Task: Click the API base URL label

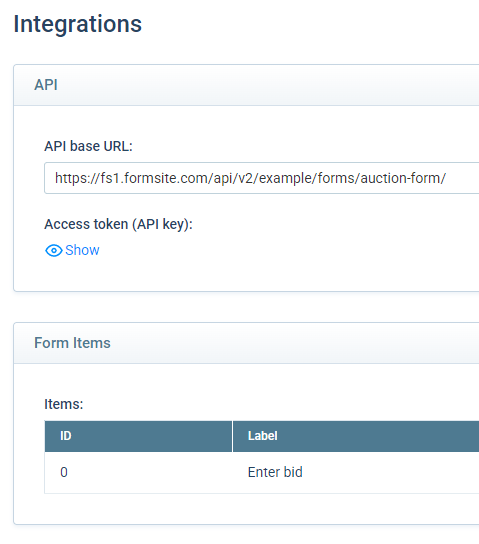Action: click(x=88, y=146)
